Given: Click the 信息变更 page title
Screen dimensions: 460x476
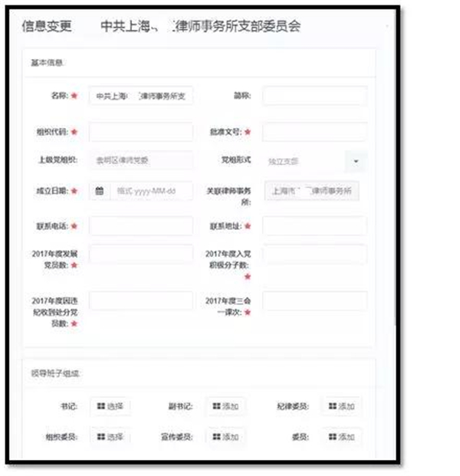Looking at the screenshot, I should 47,26.
